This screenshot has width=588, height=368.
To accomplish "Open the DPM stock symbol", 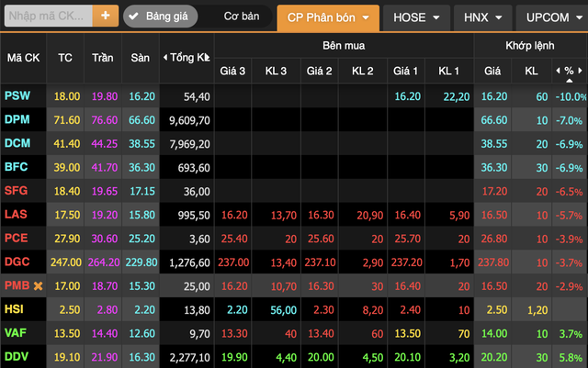I will [17, 119].
